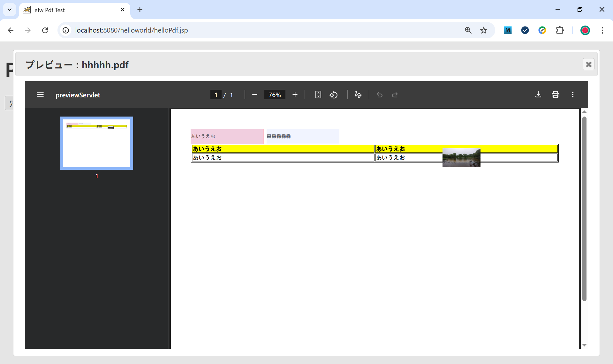Zoom out the PDF with minus button
This screenshot has height=364, width=613.
[x=254, y=95]
